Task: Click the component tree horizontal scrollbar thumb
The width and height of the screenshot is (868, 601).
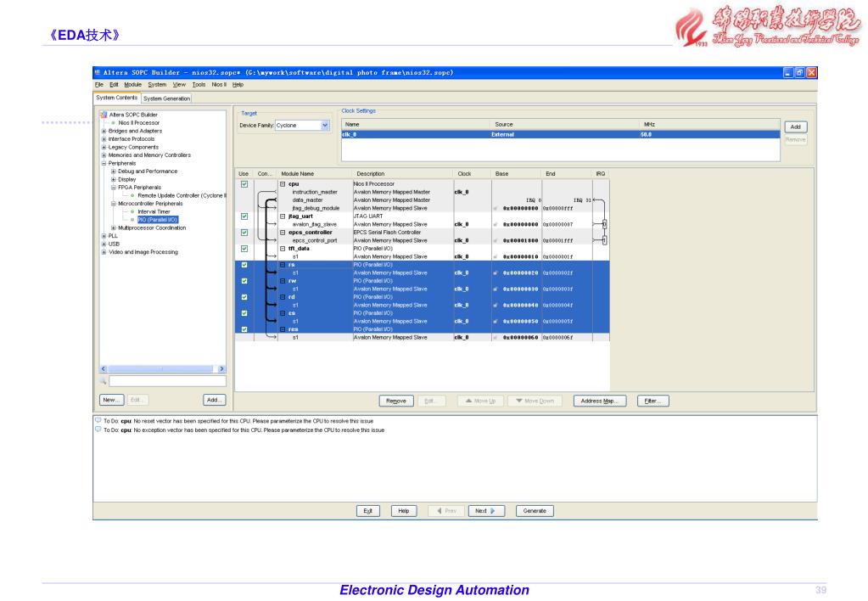Action: [160, 369]
